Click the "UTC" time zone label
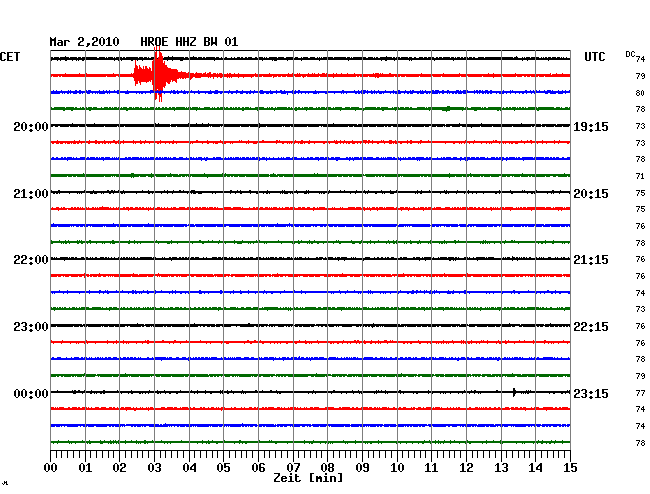The height and width of the screenshot is (494, 650). (594, 57)
